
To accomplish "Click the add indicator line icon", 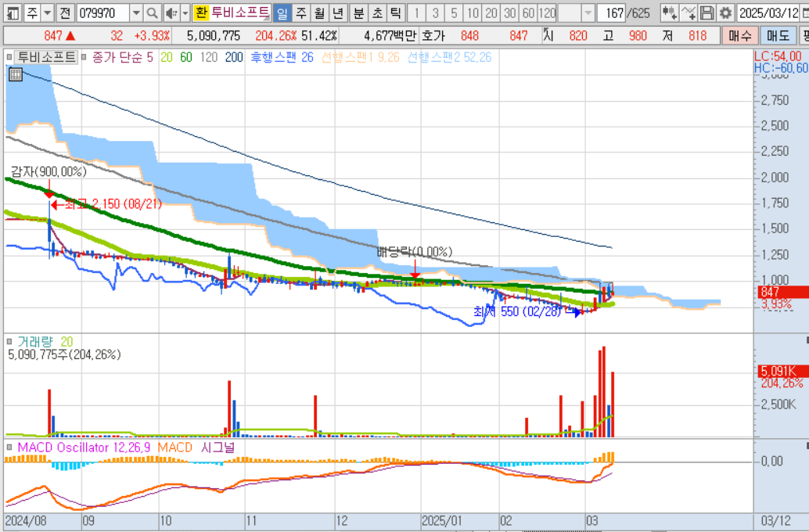I will [689, 13].
